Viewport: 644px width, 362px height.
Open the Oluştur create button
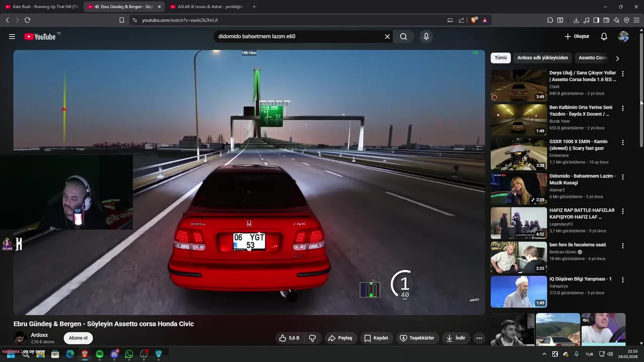(x=577, y=37)
